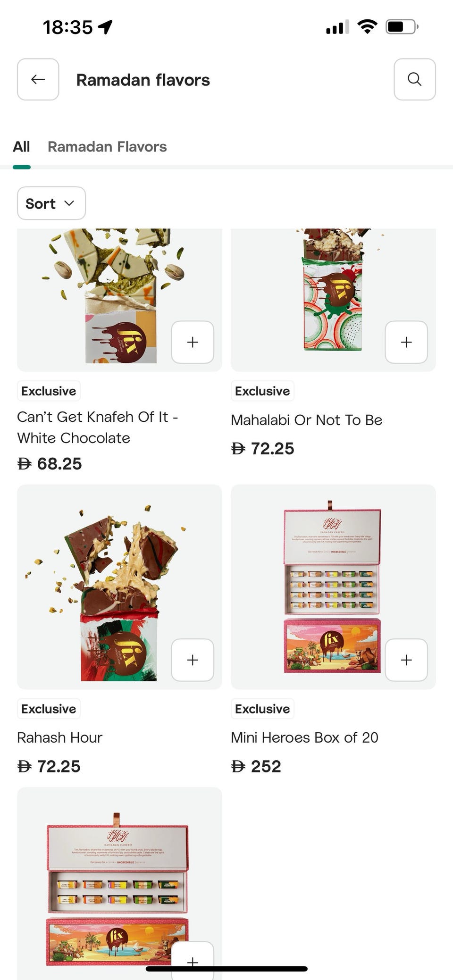Open Mini Heroes Box of 20 title
453x980 pixels.
coord(304,737)
